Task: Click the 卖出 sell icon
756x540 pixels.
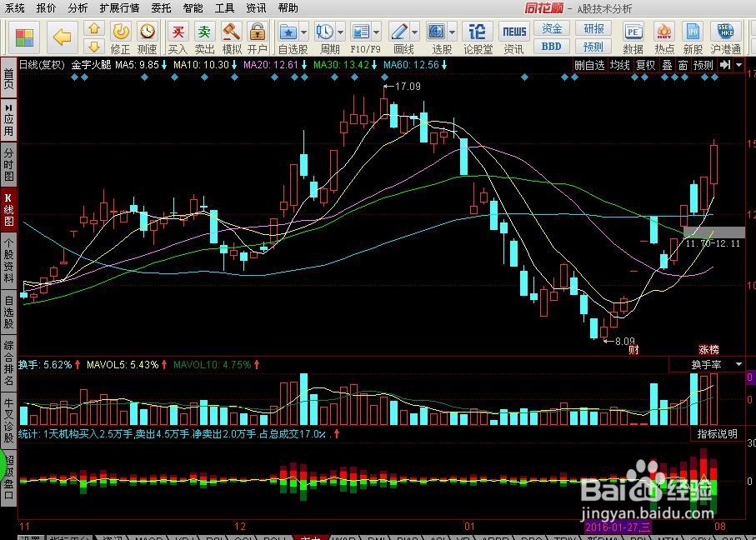Action: (x=205, y=37)
